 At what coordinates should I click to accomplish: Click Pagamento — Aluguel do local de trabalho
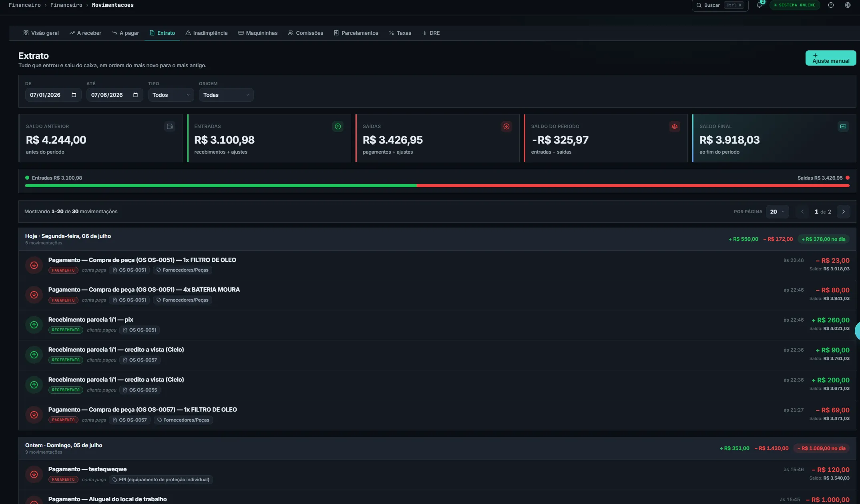tap(107, 499)
